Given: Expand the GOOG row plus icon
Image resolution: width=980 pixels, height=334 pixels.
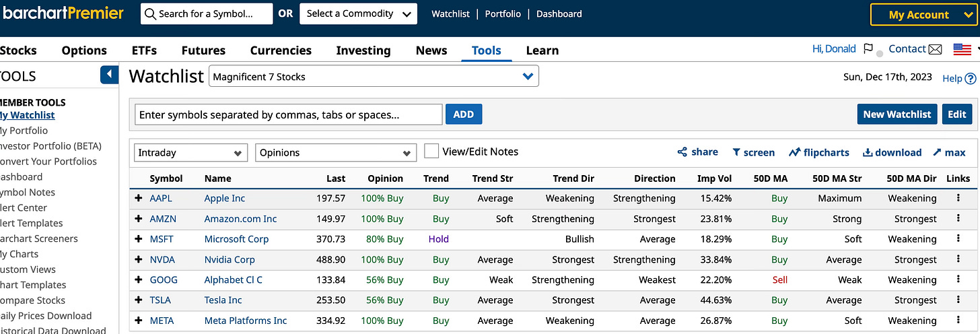Looking at the screenshot, I should point(139,279).
